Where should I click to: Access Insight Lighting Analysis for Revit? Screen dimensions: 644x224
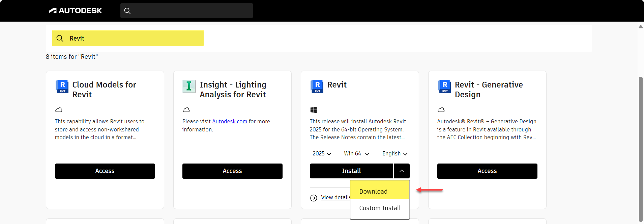point(232,171)
